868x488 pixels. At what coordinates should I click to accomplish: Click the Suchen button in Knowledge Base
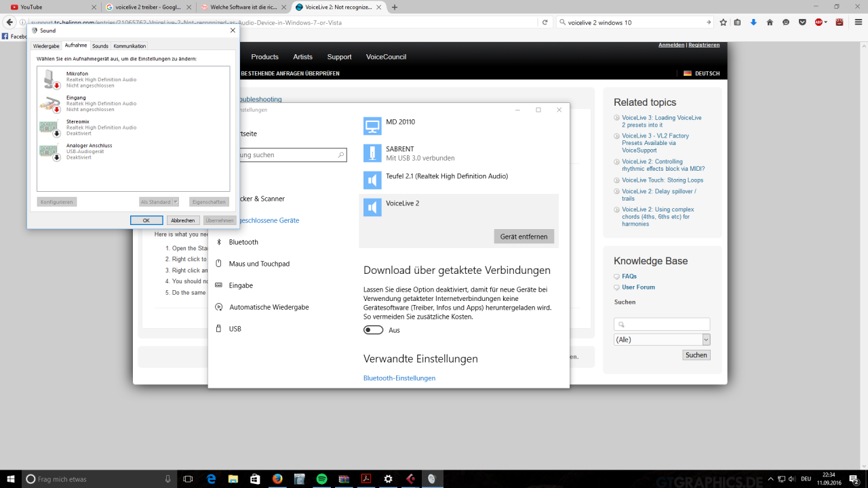696,355
